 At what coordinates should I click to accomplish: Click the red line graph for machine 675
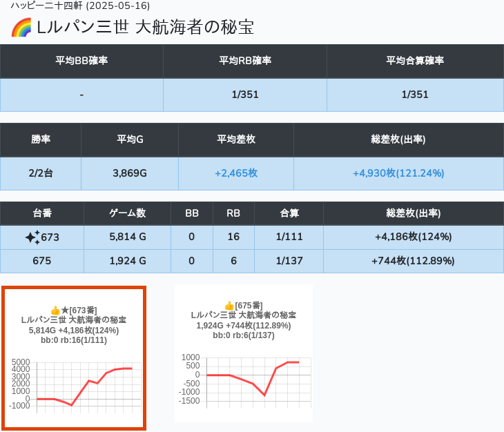(253, 380)
